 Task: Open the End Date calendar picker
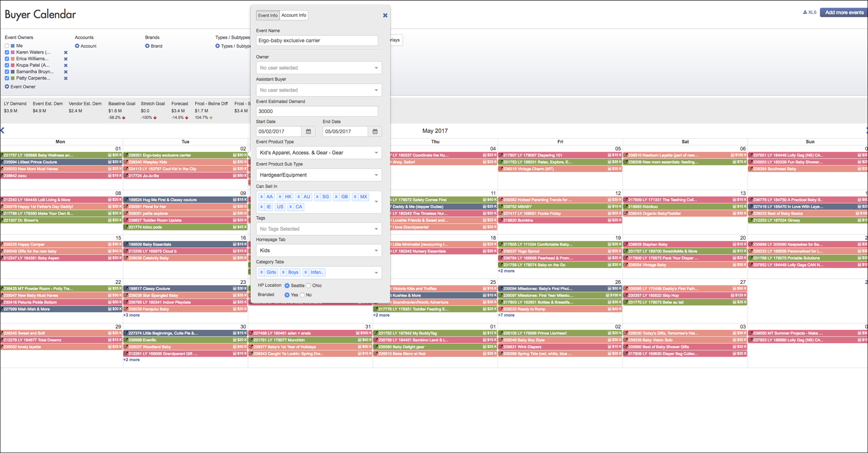(375, 132)
